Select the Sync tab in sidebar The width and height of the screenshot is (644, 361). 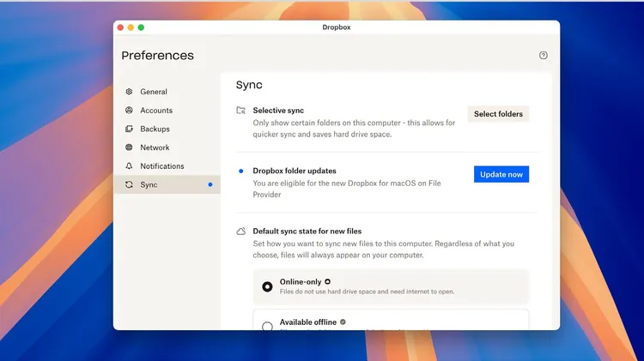point(167,184)
